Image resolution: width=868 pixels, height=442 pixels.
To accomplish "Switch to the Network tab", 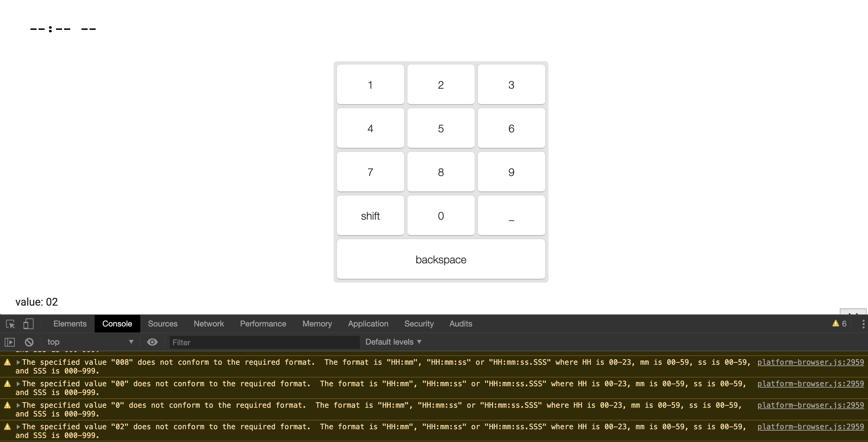I will [208, 324].
